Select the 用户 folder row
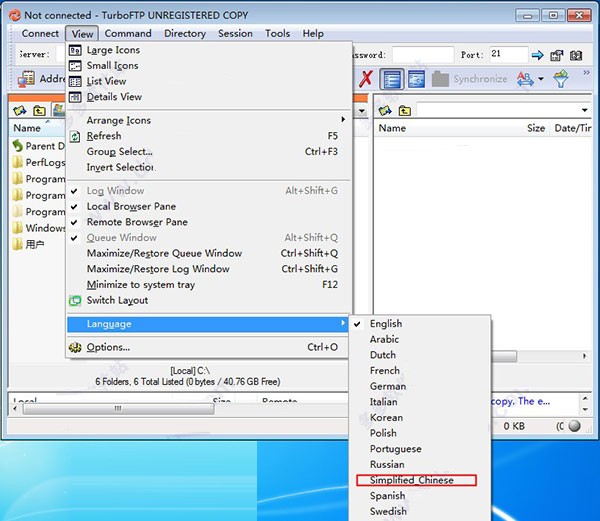 point(28,244)
